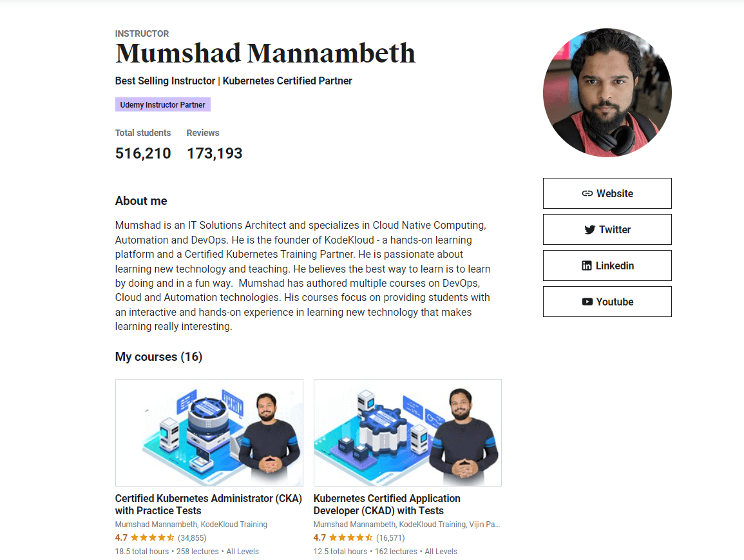The width and height of the screenshot is (744, 560).
Task: Click the YouTube play icon
Action: pos(587,302)
